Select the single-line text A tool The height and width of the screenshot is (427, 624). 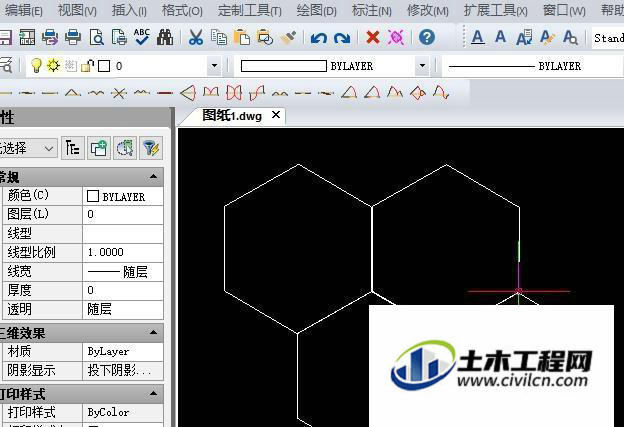[500, 37]
